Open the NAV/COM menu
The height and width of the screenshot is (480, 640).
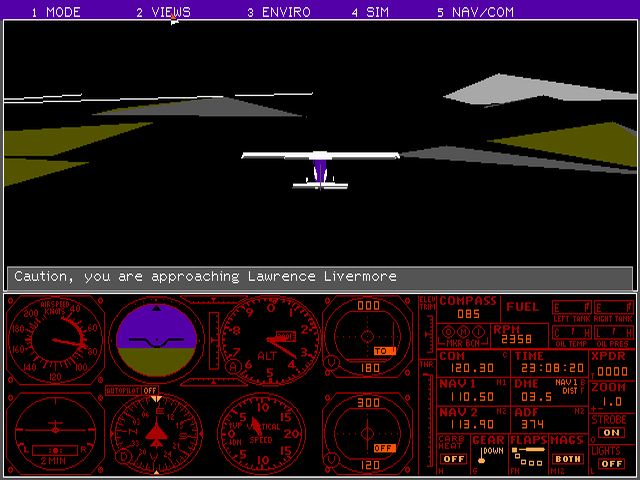(476, 12)
